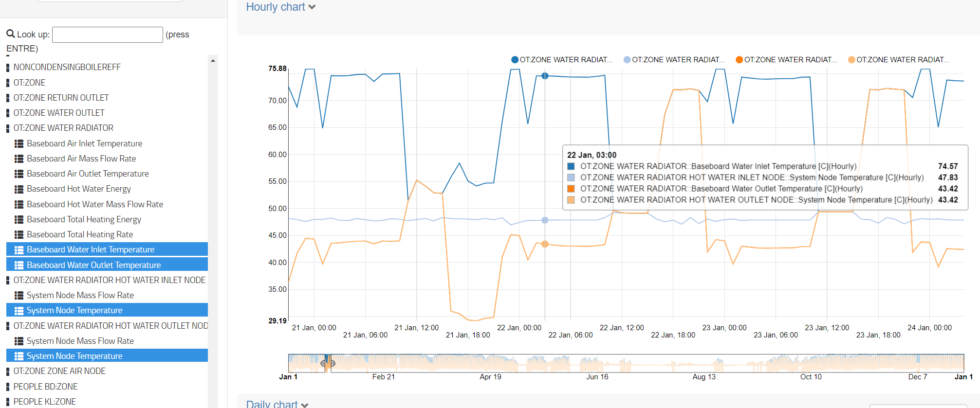Select outlet node System Node Mass Flow Rate
980x408 pixels.
tap(80, 341)
